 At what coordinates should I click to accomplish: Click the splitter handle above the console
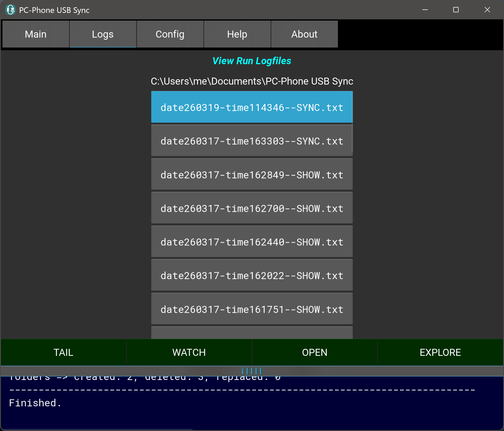pyautogui.click(x=252, y=371)
